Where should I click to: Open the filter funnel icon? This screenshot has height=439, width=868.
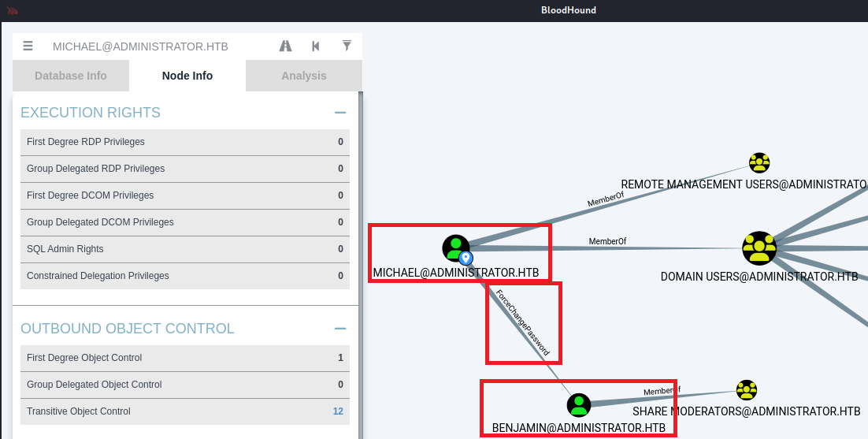pos(347,47)
